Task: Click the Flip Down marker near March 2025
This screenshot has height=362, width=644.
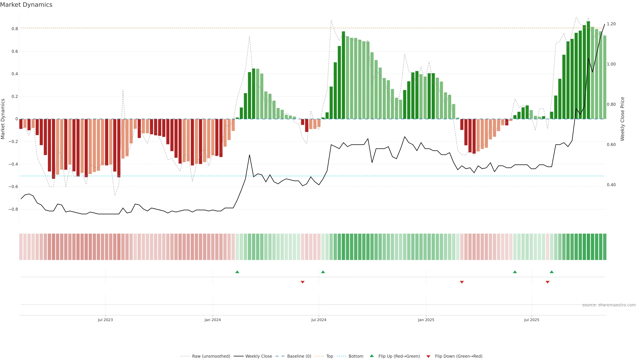Action: pyautogui.click(x=462, y=282)
